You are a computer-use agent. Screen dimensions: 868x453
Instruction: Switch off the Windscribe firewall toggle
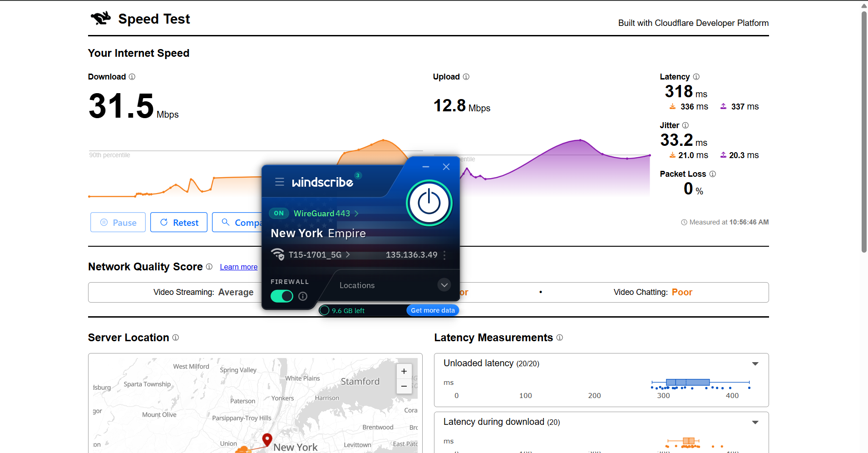tap(282, 296)
